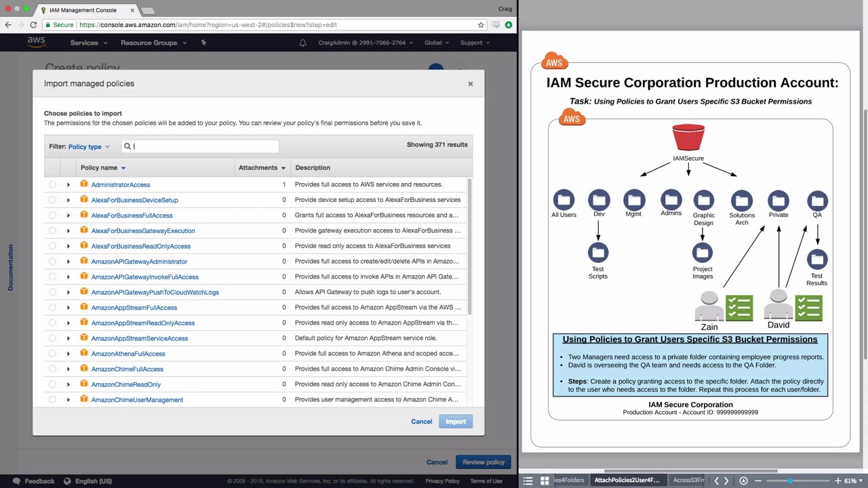
Task: Switch to the AccessS3Fr… tab in the viewer
Action: (x=688, y=481)
